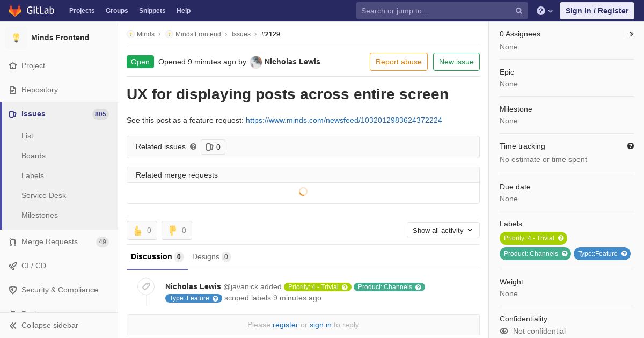Click the Merge Requests icon
Screen dimensions: 644x338
point(13,242)
